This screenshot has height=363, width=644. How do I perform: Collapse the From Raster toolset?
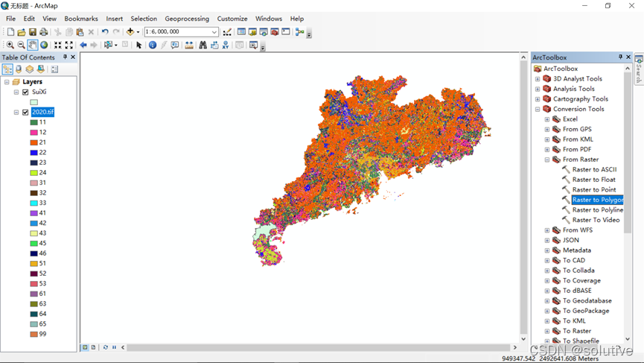(547, 160)
